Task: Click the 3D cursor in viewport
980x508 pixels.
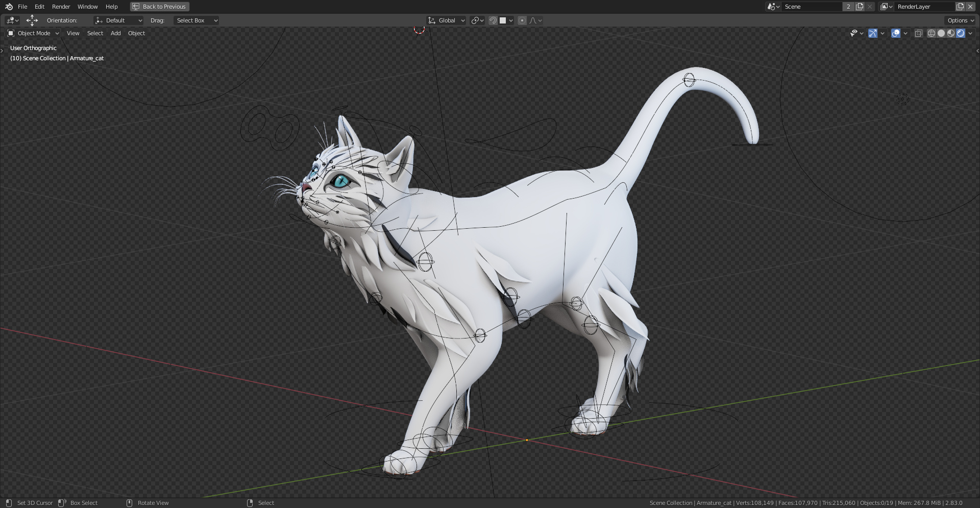Action: (419, 30)
